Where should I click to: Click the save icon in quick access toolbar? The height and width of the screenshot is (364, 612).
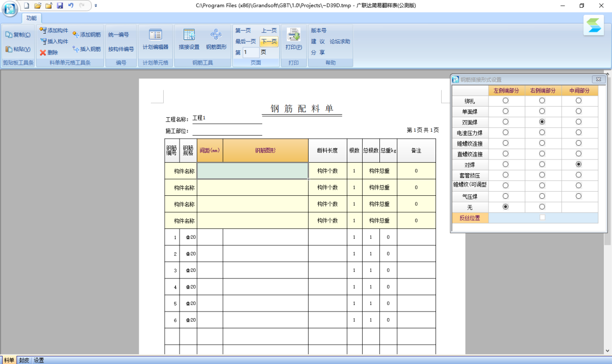pos(60,5)
